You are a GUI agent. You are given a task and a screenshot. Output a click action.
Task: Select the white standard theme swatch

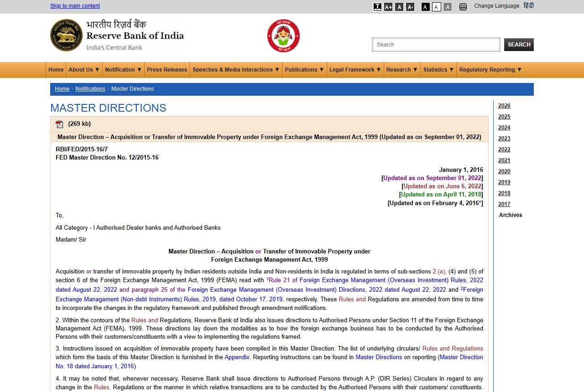(x=437, y=7)
